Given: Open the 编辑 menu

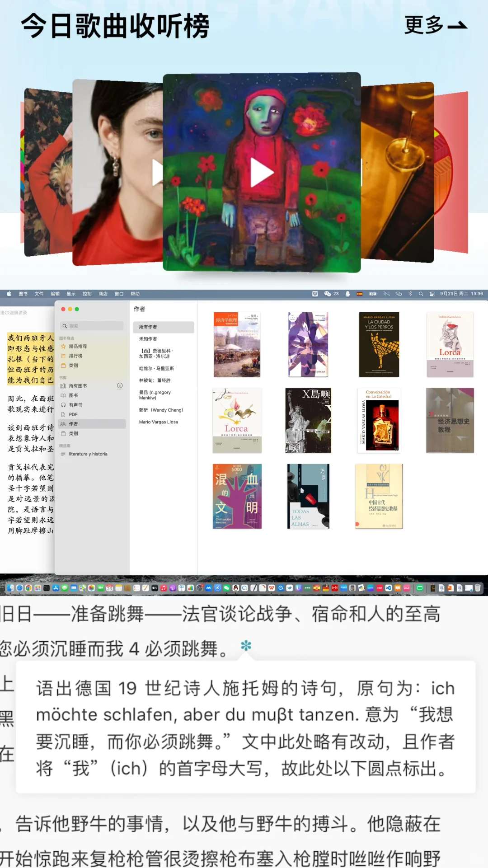Looking at the screenshot, I should [x=55, y=294].
